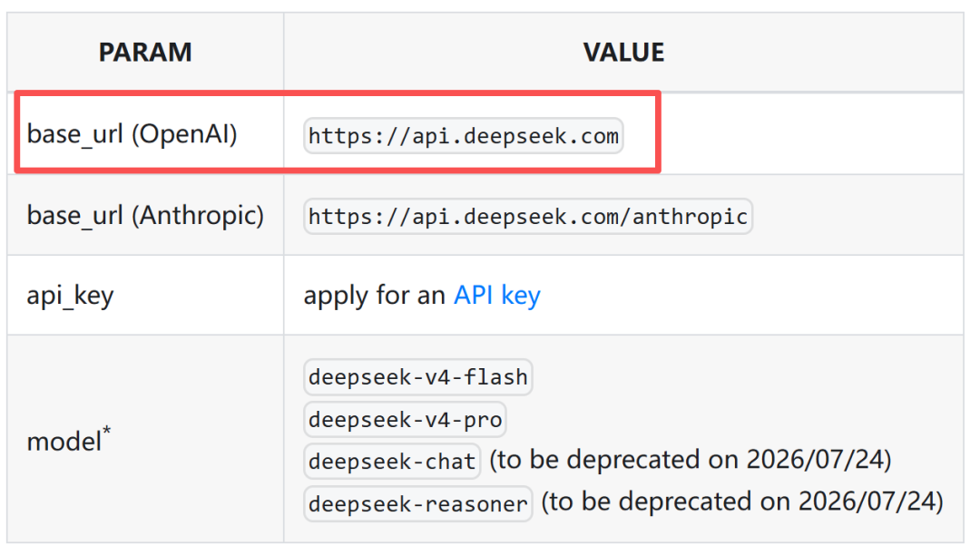Click the asterisk superscript beside model

click(x=107, y=434)
